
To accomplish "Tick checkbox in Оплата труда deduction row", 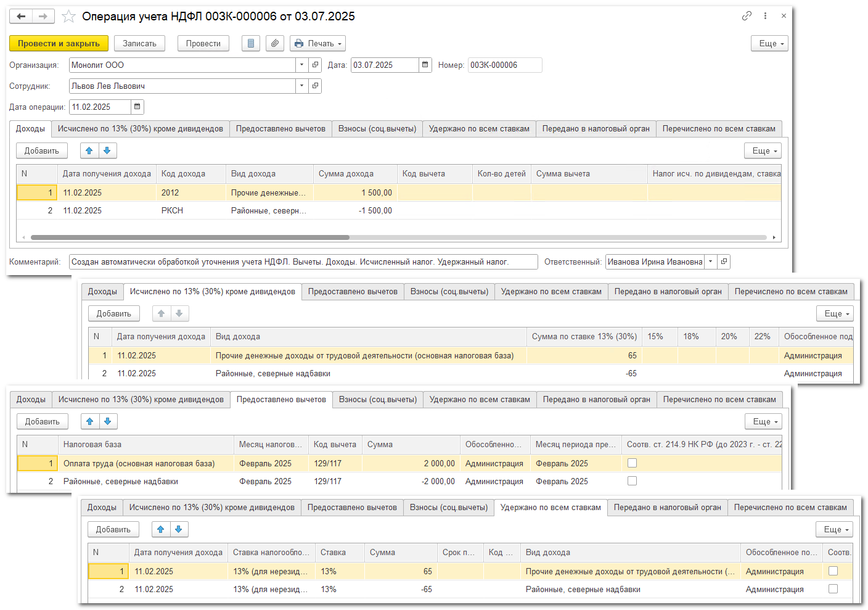I will point(632,463).
